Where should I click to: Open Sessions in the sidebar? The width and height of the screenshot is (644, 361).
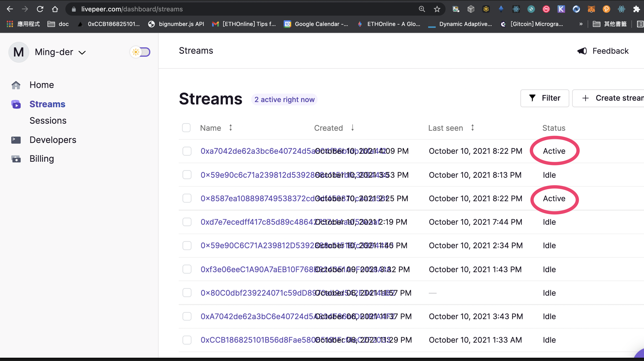[x=48, y=121]
